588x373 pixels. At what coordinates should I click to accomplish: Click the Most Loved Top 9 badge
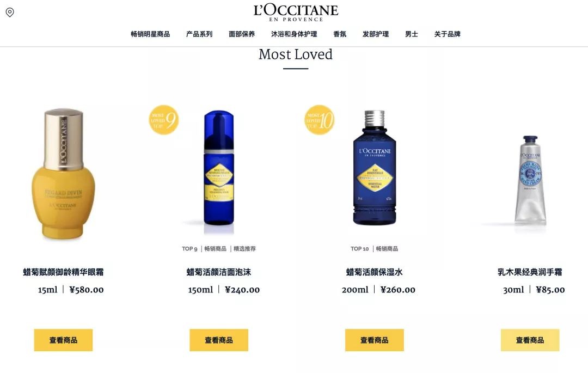tap(163, 120)
